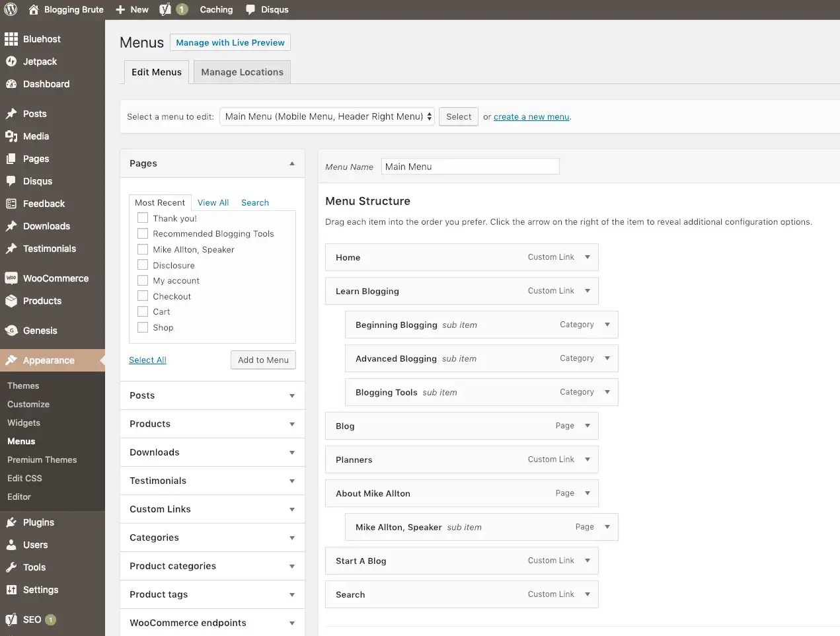The height and width of the screenshot is (636, 840).
Task: Click the WordPress logo icon
Action: [x=11, y=9]
